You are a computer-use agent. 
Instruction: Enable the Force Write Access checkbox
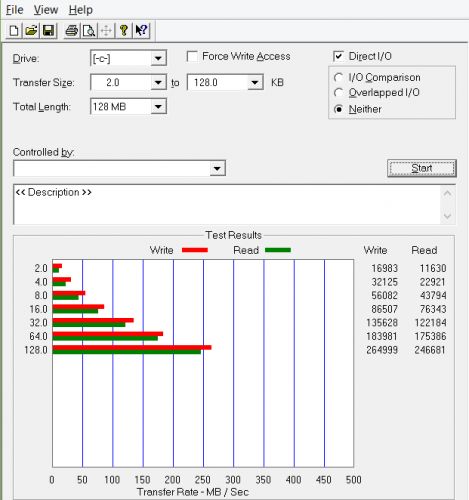[x=192, y=56]
